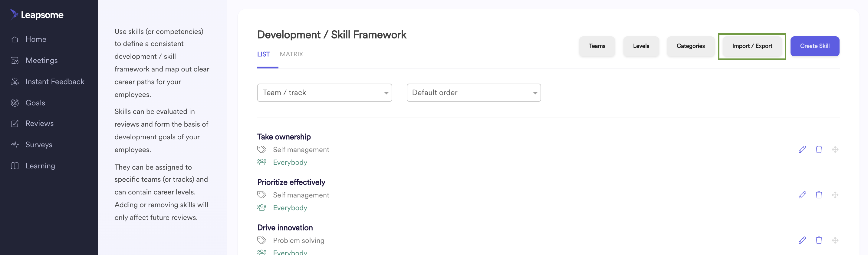Click the move handle for Drive innovation
The width and height of the screenshot is (868, 255).
coord(835,240)
